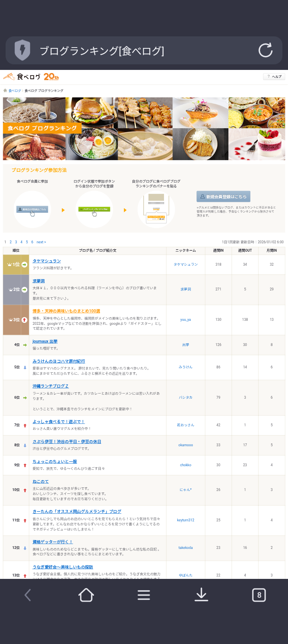Open the ヘルプ help button
The height and width of the screenshot is (644, 288).
[274, 76]
